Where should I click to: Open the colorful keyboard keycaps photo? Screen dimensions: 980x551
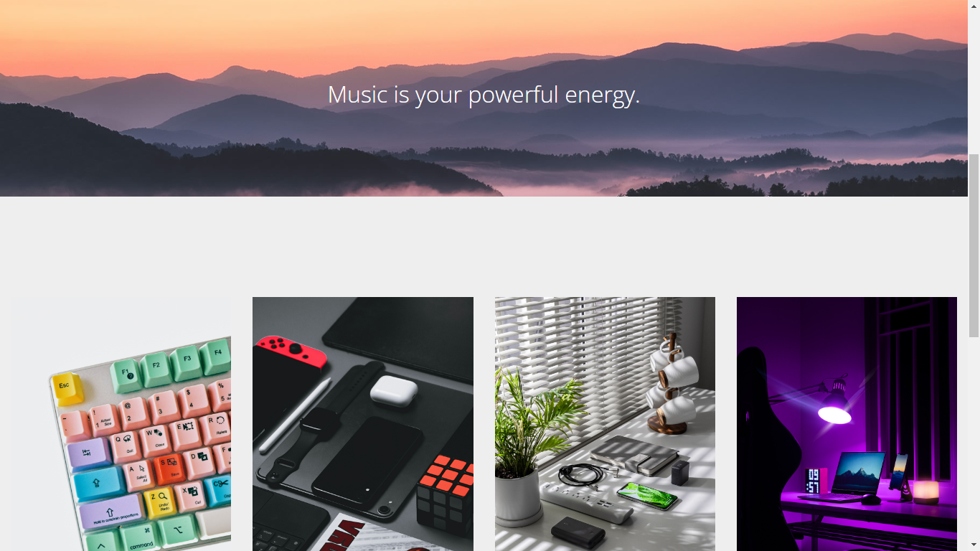point(121,424)
